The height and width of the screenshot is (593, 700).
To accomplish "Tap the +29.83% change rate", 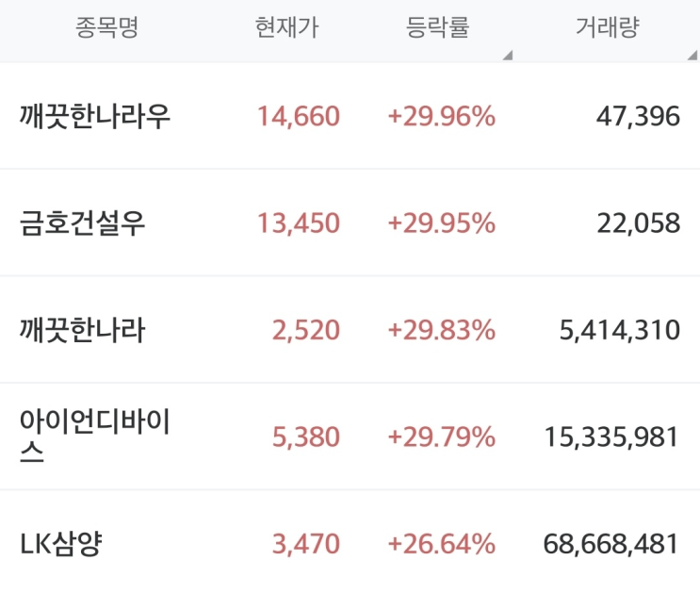I will pos(442,330).
